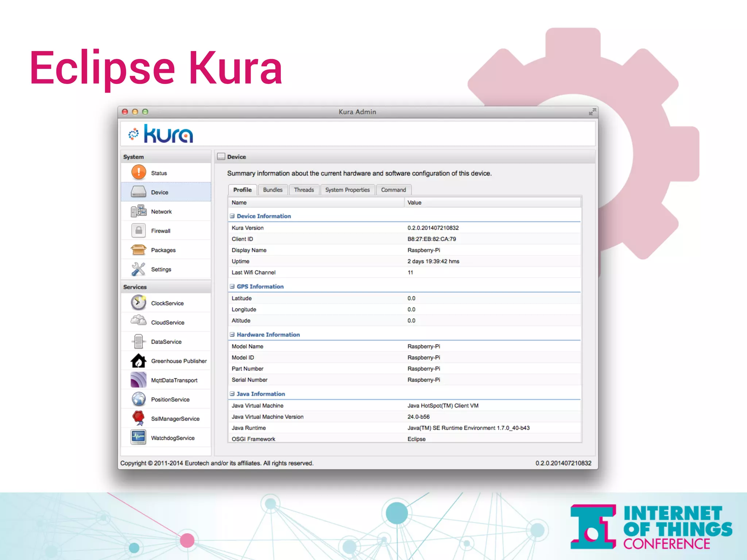Open Greenhouse Publisher house icon
The image size is (747, 560).
point(139,361)
